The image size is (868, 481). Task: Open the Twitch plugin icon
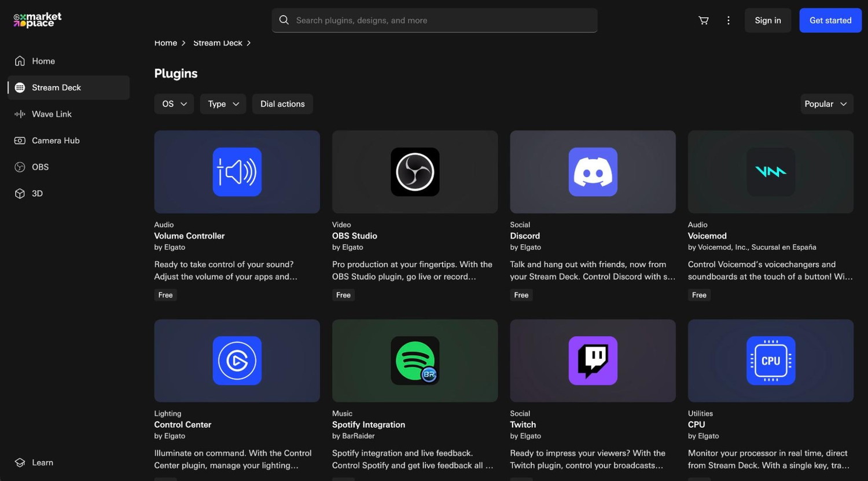[593, 361]
